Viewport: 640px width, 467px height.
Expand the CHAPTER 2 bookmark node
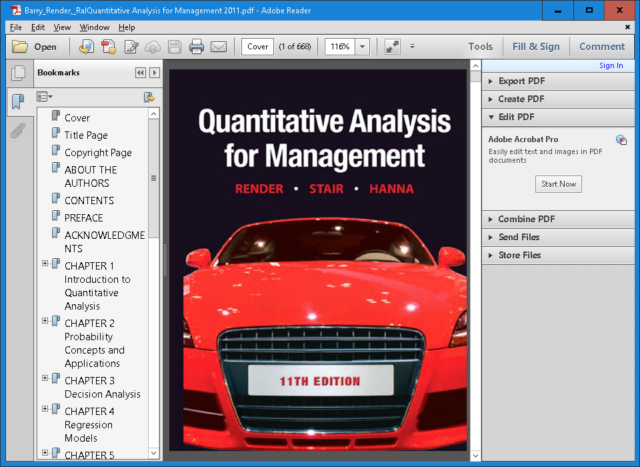45,320
